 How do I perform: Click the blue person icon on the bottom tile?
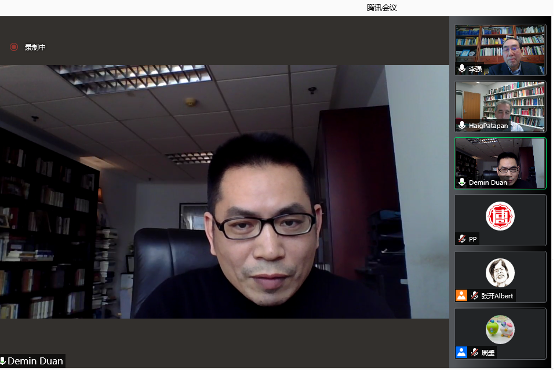tap(461, 352)
